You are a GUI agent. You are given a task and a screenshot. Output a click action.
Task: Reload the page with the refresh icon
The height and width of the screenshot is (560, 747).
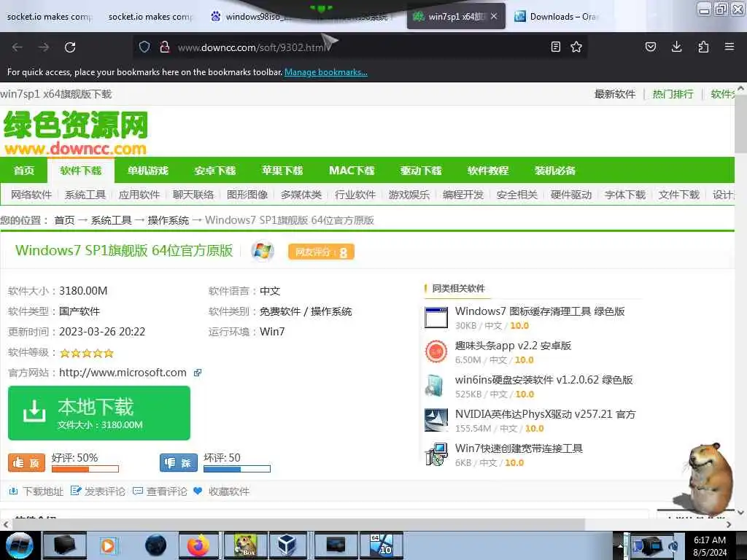point(70,47)
